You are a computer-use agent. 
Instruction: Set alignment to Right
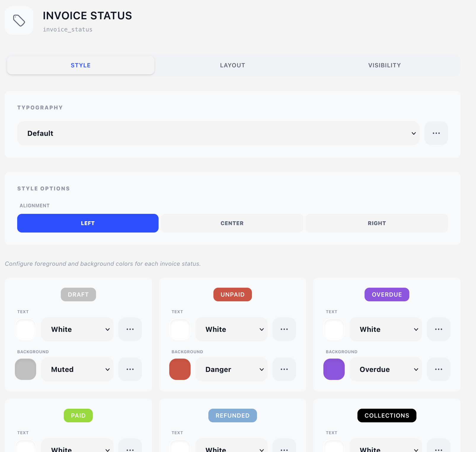pos(377,223)
